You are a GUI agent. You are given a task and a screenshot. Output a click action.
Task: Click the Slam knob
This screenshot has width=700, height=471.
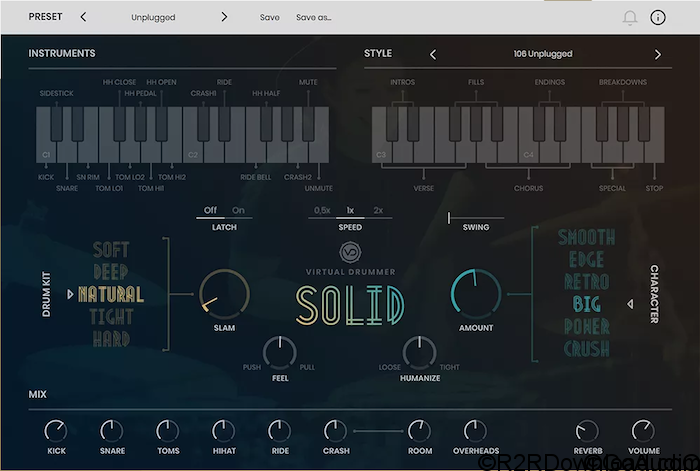pos(224,294)
